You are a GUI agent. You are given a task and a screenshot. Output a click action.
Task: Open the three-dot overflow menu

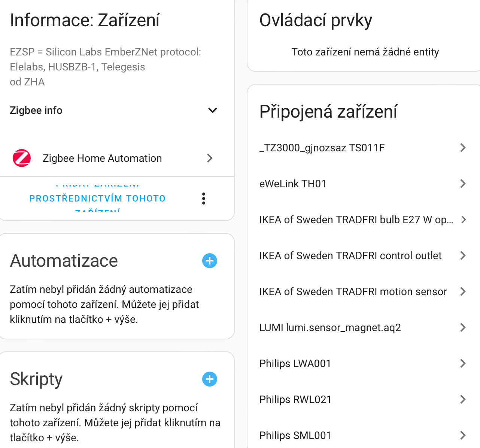(x=204, y=199)
